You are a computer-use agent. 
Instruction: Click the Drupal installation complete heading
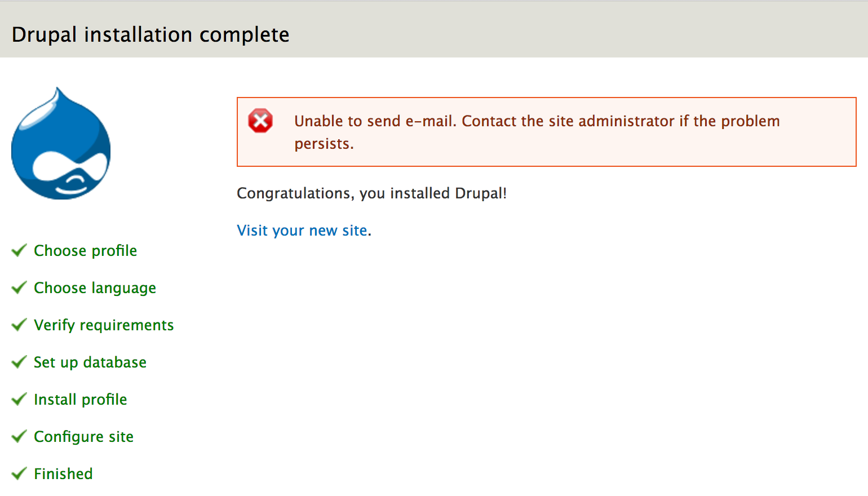pyautogui.click(x=150, y=34)
